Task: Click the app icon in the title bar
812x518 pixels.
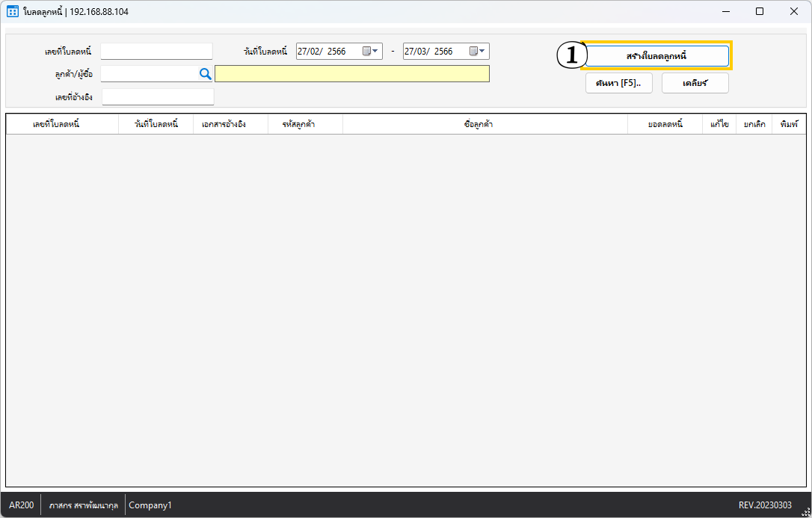Action: pyautogui.click(x=13, y=11)
